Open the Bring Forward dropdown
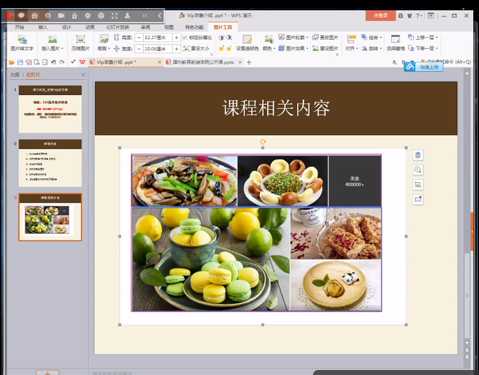Image resolution: width=479 pixels, height=375 pixels. pyautogui.click(x=423, y=37)
